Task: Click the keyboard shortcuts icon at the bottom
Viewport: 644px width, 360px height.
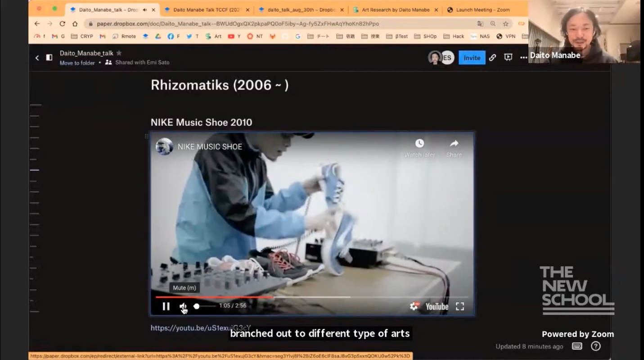Action: click(577, 346)
